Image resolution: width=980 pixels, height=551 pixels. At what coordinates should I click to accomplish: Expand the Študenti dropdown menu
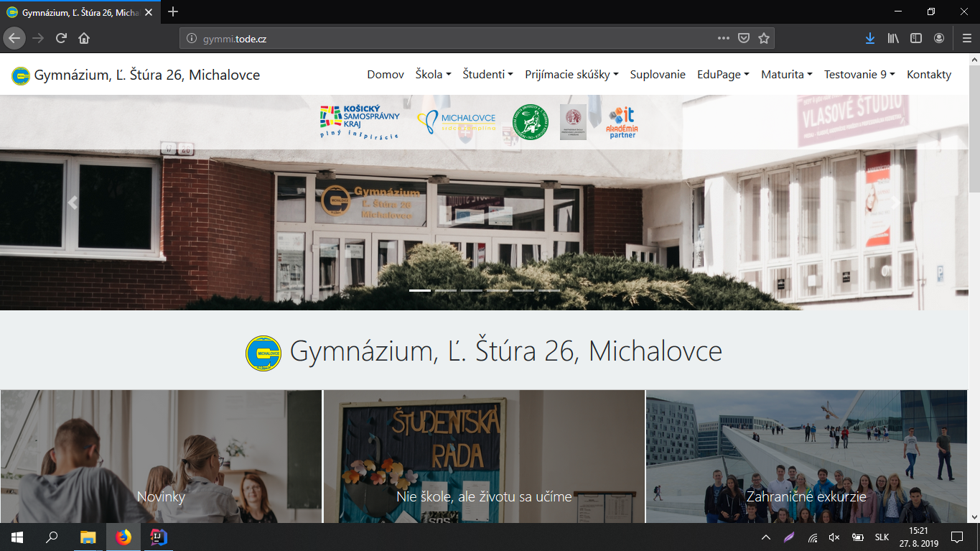tap(487, 75)
